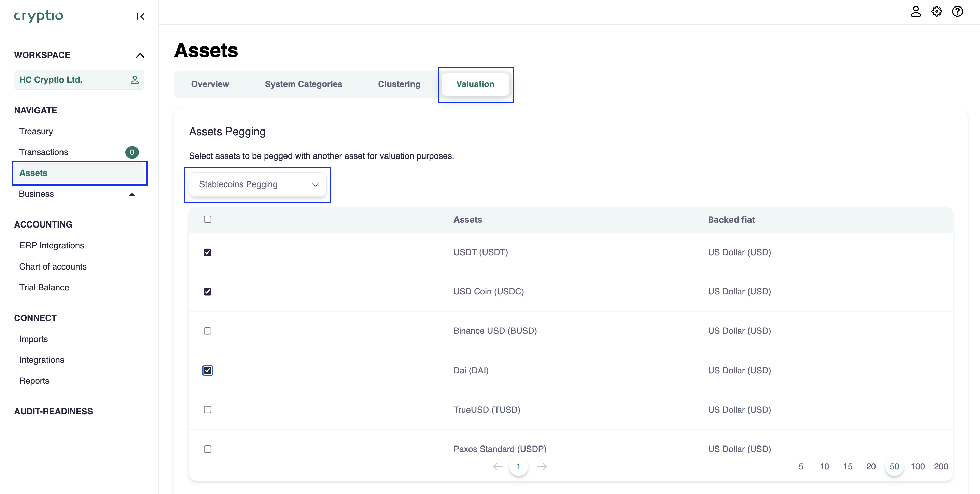Toggle the select-all header checkbox
Image resolution: width=980 pixels, height=494 pixels.
click(x=207, y=219)
